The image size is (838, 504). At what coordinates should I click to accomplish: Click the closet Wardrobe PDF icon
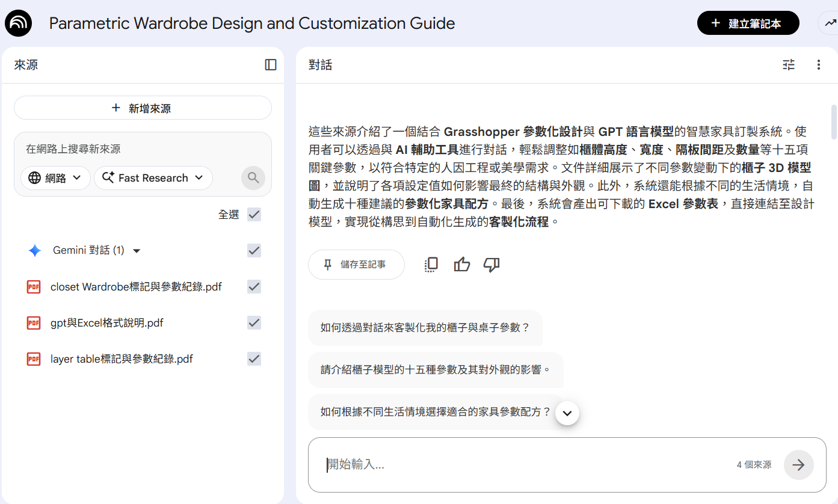coord(34,287)
